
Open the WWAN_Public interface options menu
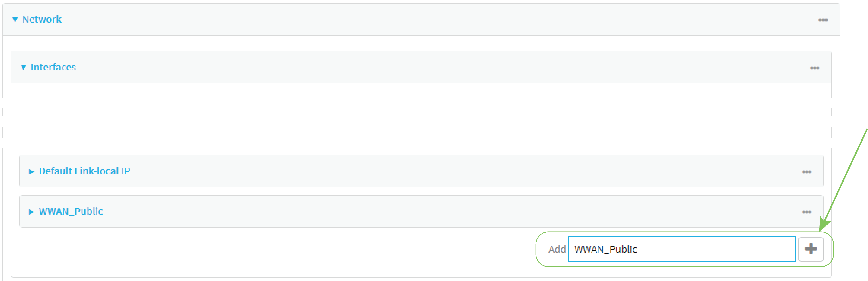point(807,212)
